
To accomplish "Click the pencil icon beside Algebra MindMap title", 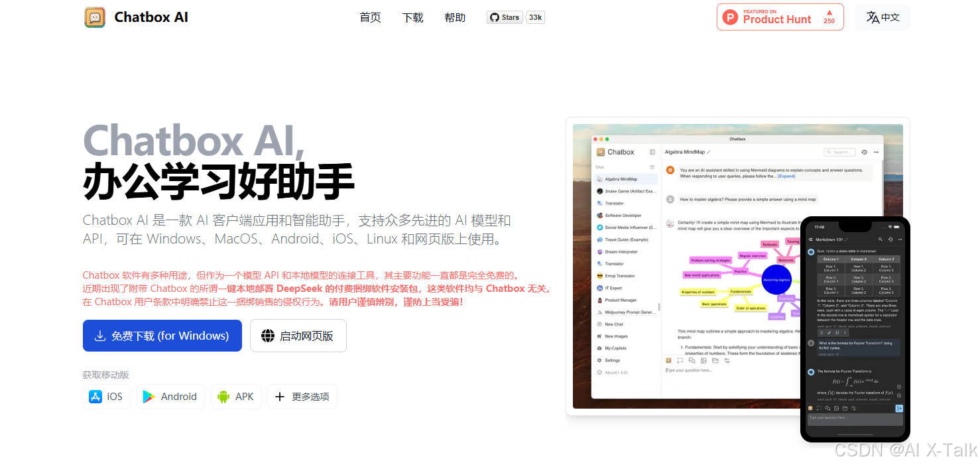I will [x=709, y=152].
